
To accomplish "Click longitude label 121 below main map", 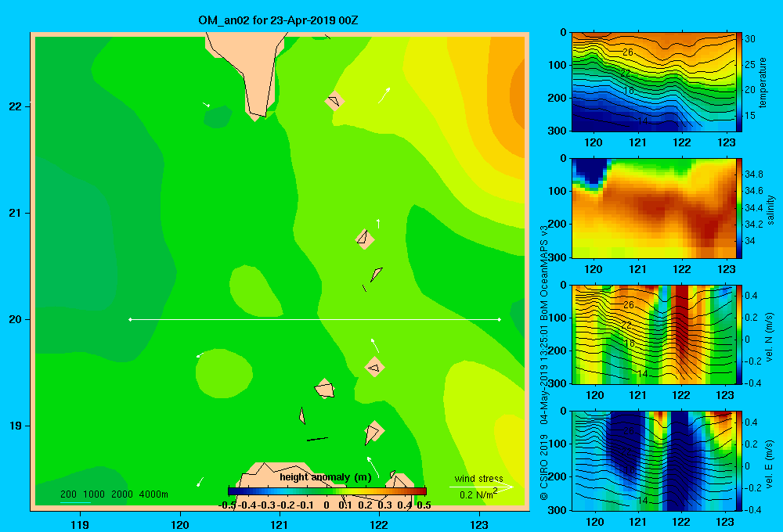I will coord(280,524).
